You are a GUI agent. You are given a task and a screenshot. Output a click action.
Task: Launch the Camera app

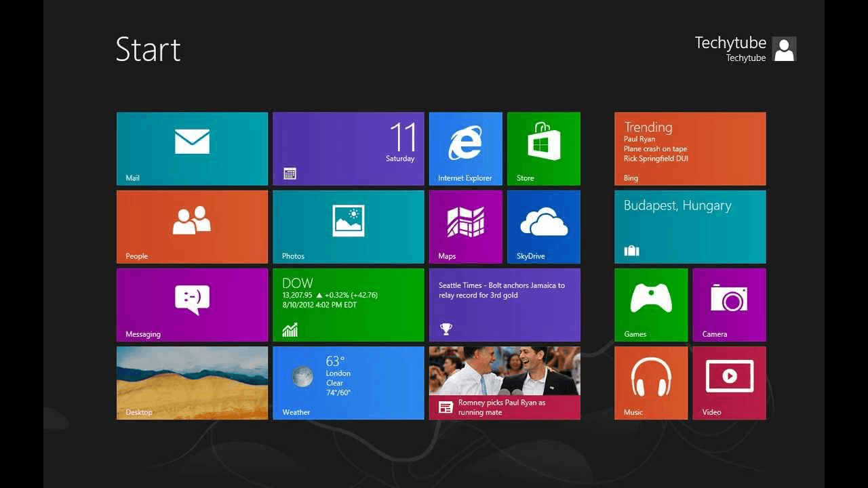tap(729, 304)
